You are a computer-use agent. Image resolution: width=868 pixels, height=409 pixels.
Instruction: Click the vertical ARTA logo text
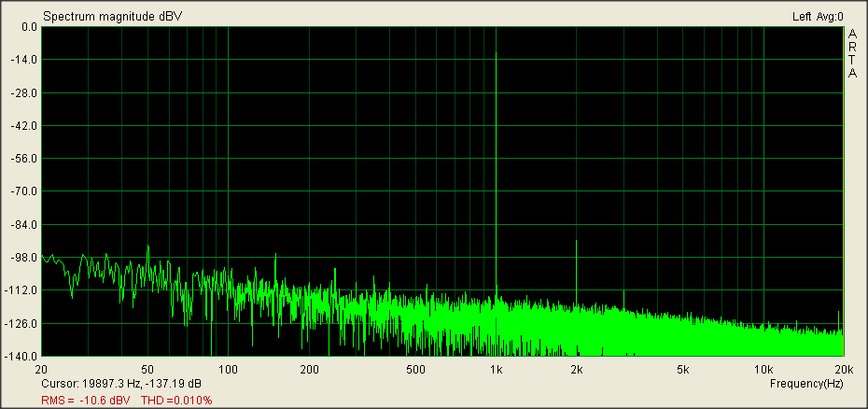coord(852,54)
